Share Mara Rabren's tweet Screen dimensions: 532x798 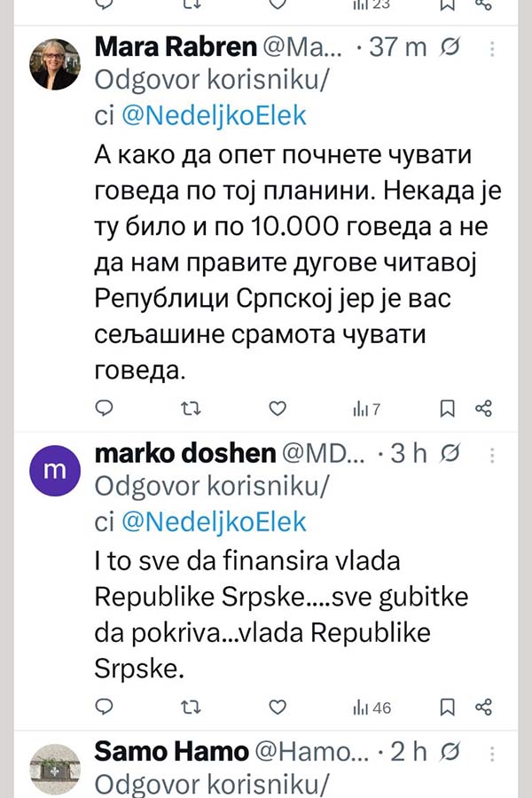pos(483,408)
